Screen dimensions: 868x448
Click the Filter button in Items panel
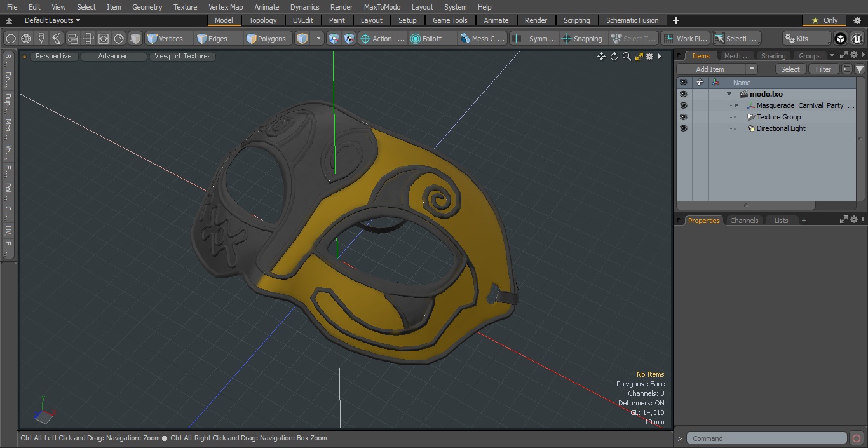[824, 69]
